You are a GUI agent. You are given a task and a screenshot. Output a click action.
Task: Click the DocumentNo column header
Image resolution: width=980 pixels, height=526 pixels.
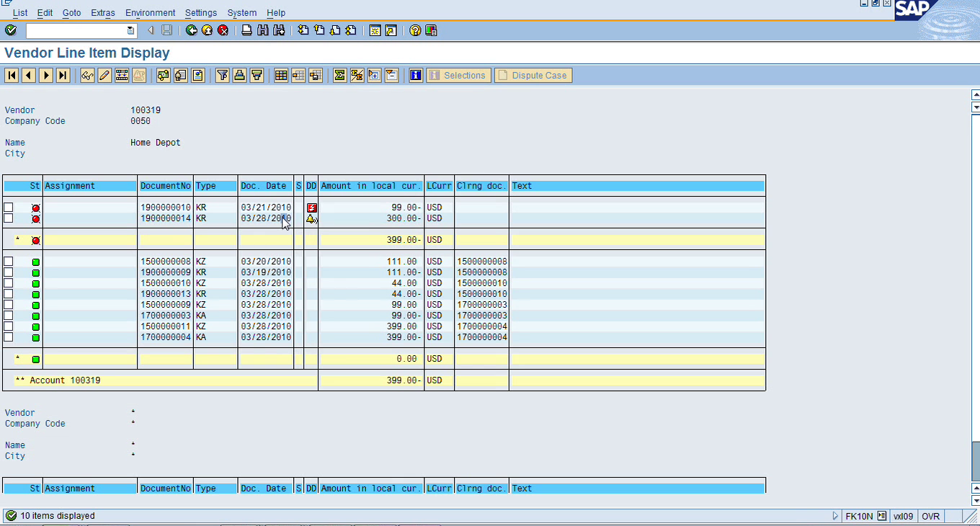pyautogui.click(x=165, y=186)
